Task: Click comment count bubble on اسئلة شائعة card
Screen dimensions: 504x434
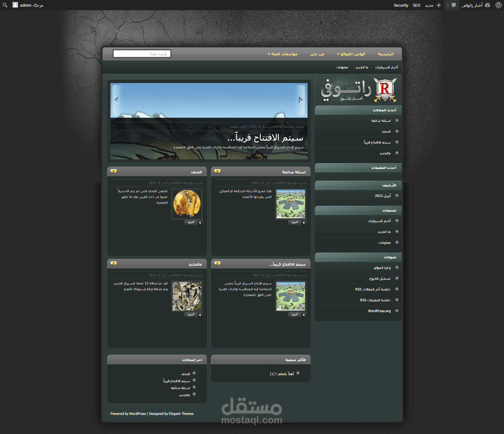Action: (x=217, y=171)
